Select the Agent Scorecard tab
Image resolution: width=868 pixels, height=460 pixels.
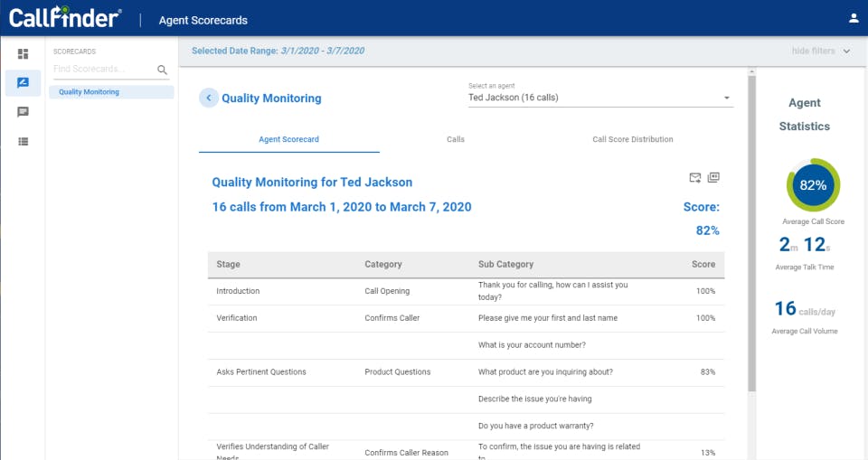[288, 139]
